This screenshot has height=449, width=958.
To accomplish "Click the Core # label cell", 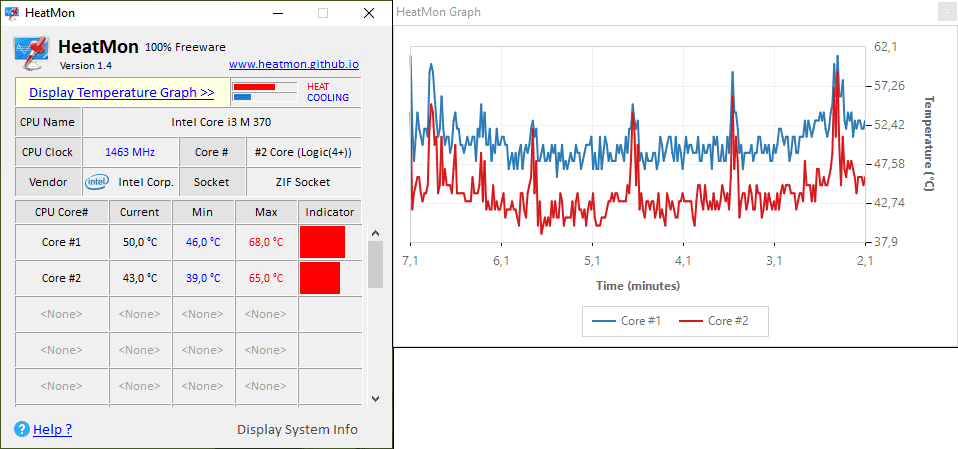I will pyautogui.click(x=212, y=152).
